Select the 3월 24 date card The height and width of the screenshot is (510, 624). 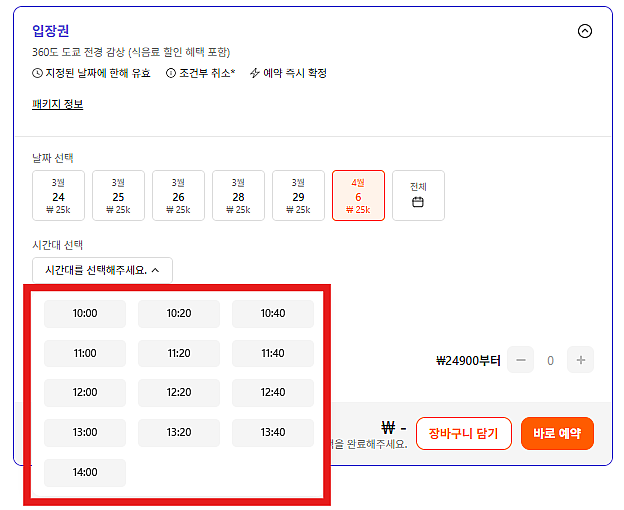58,195
